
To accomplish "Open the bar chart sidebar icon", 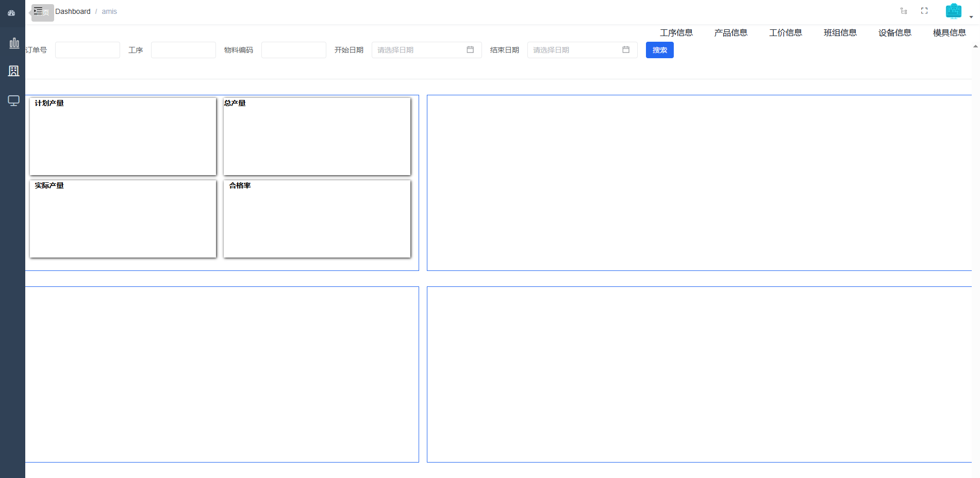I will tap(14, 43).
